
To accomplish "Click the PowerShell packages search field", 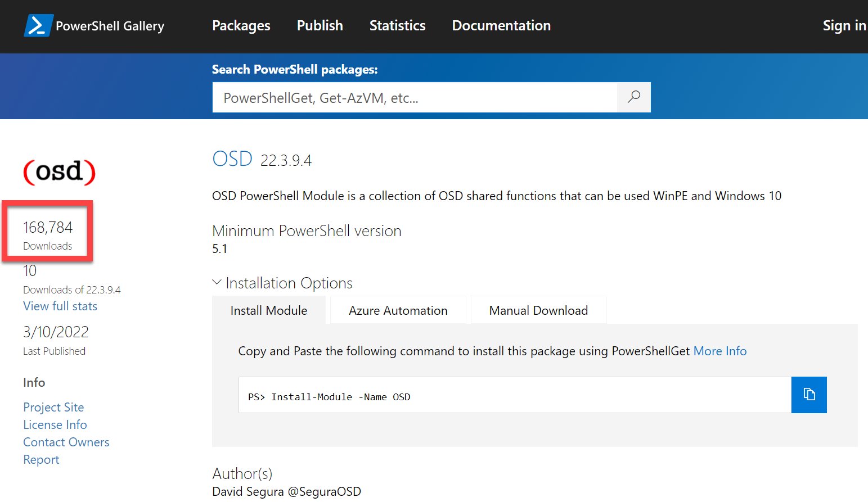I will (x=416, y=97).
